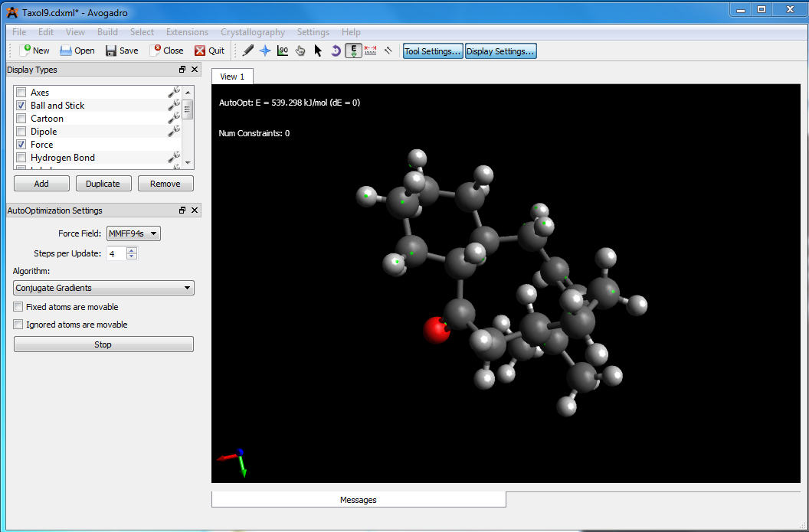The image size is (809, 532).
Task: Select the Bond Centric Manipulate tool
Action: tap(283, 51)
